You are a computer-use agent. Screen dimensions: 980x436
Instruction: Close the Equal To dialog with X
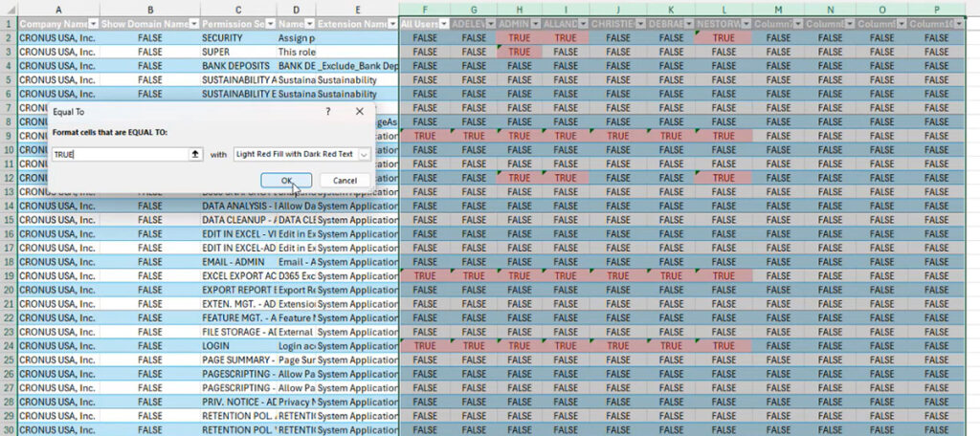click(x=360, y=112)
